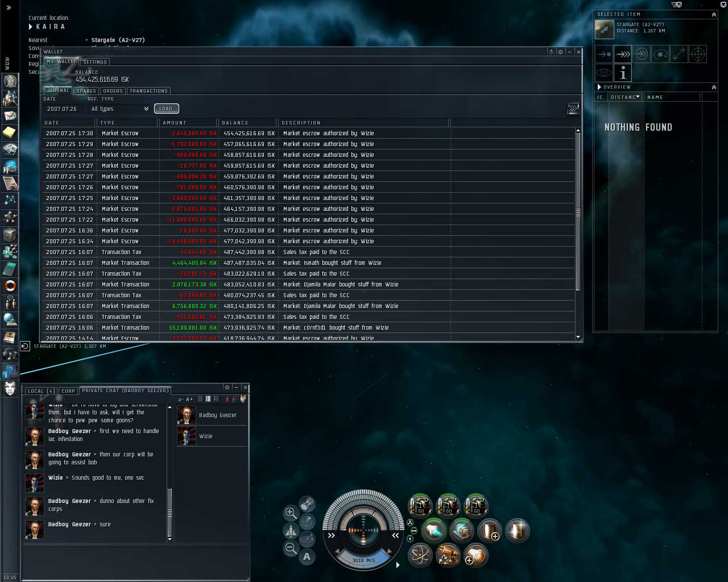
Task: Click the Amount column header in journal
Action: click(x=189, y=123)
